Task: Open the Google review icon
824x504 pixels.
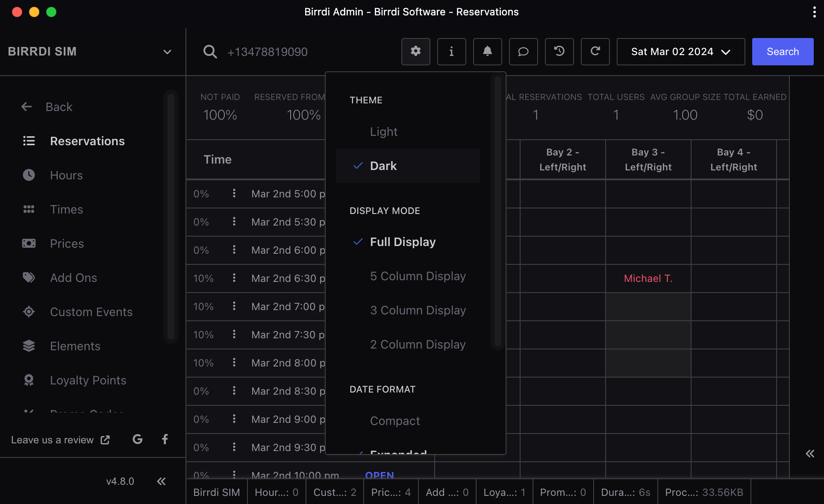Action: 138,439
